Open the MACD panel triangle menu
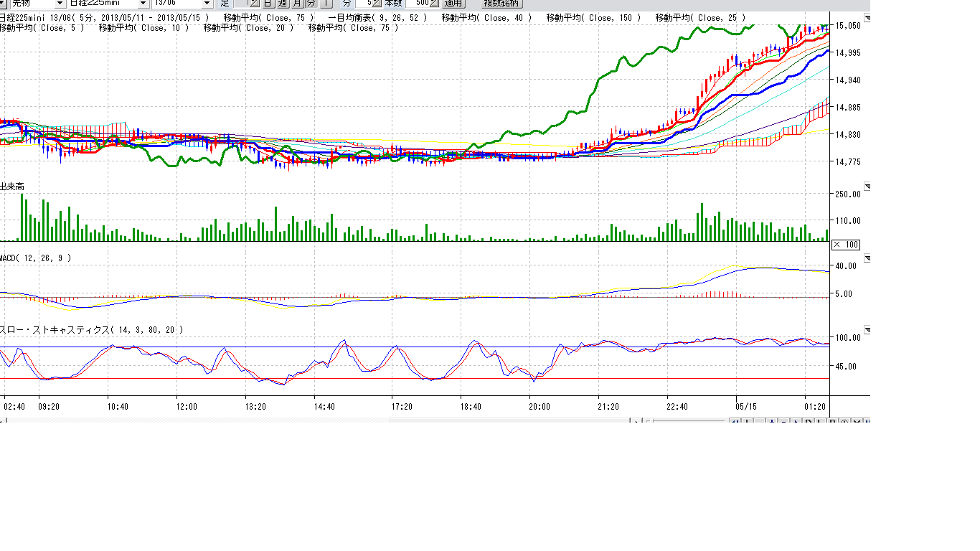 point(867,258)
